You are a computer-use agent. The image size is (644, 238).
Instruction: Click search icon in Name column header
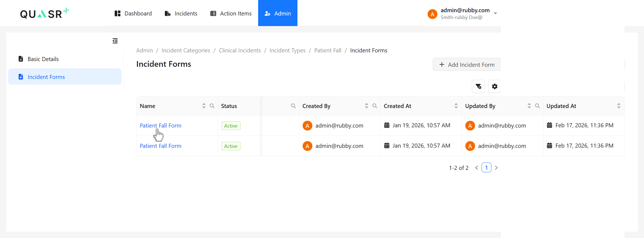(212, 106)
